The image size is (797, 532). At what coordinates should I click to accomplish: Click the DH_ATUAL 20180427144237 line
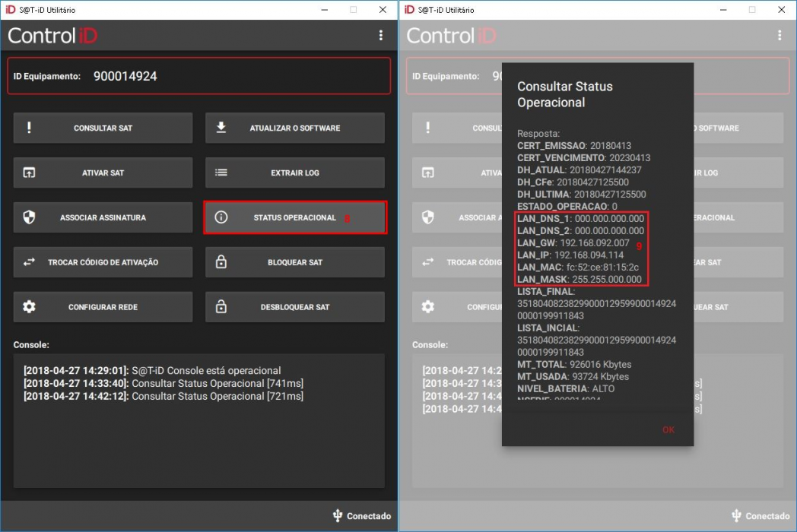coord(579,170)
